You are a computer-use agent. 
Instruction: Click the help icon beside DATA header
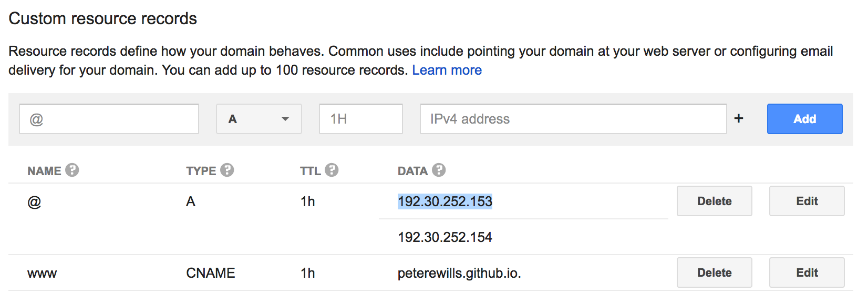click(x=439, y=170)
